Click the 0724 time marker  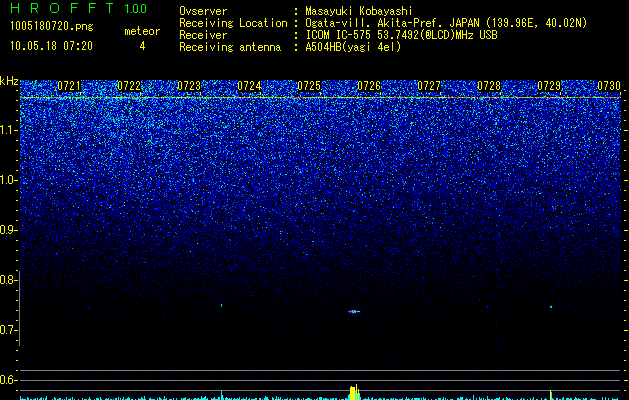click(249, 86)
